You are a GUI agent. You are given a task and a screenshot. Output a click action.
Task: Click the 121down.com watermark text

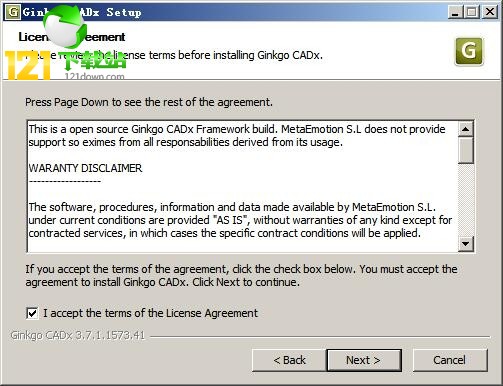click(94, 76)
